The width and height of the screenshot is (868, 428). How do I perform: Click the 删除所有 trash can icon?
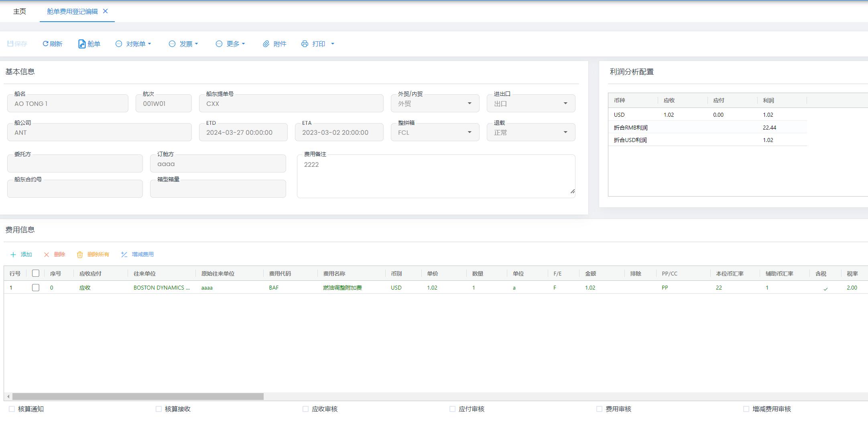(x=80, y=255)
